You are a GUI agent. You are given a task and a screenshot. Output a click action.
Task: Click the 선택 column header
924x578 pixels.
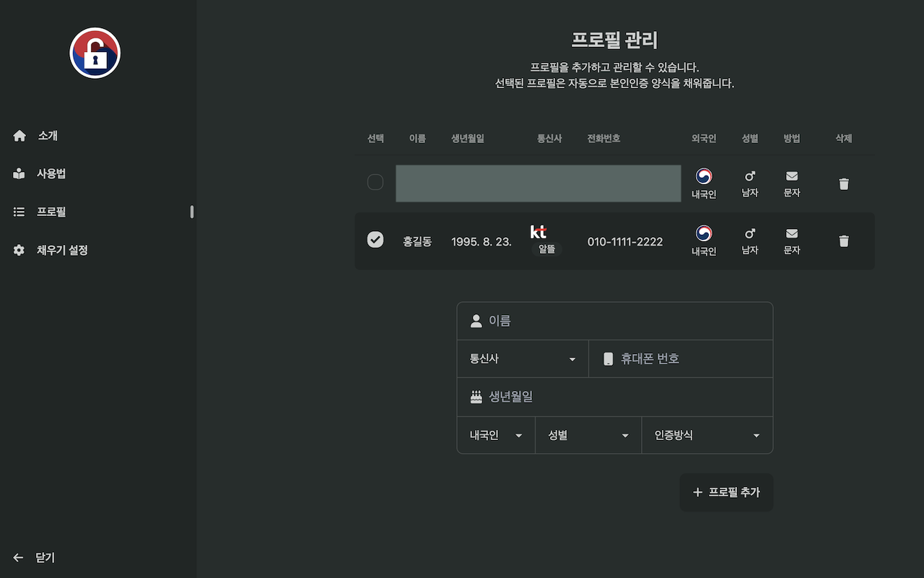click(375, 139)
